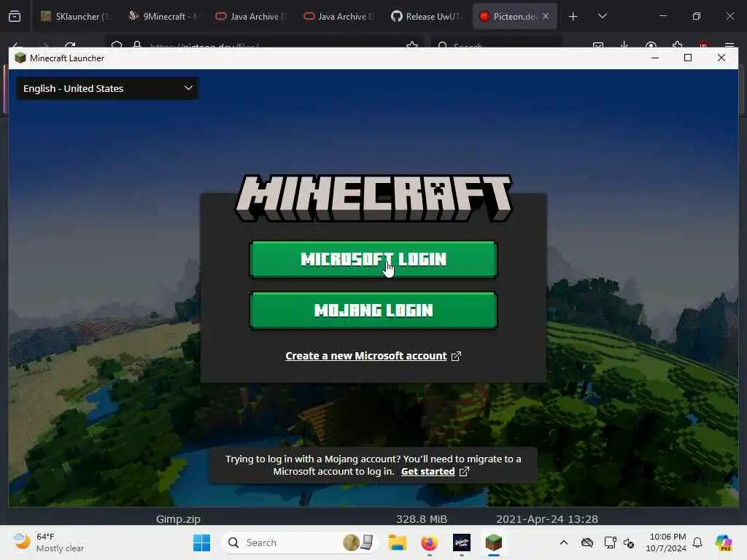The height and width of the screenshot is (560, 747).
Task: Open the dark app icon next to Firefox
Action: [x=461, y=542]
